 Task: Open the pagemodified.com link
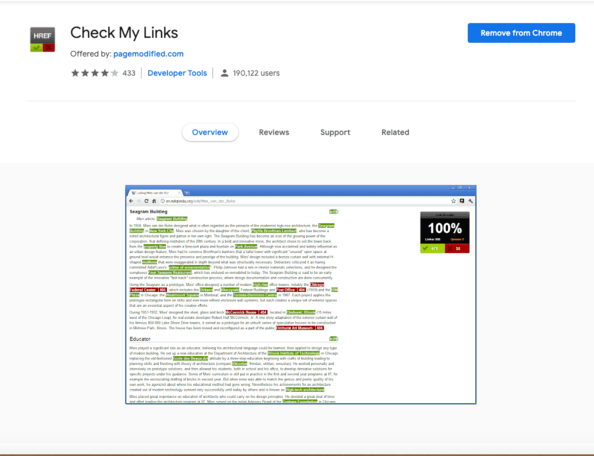pos(148,54)
